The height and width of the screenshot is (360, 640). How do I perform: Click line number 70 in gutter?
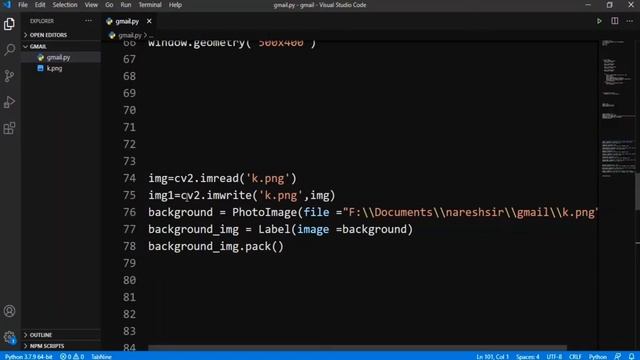129,110
